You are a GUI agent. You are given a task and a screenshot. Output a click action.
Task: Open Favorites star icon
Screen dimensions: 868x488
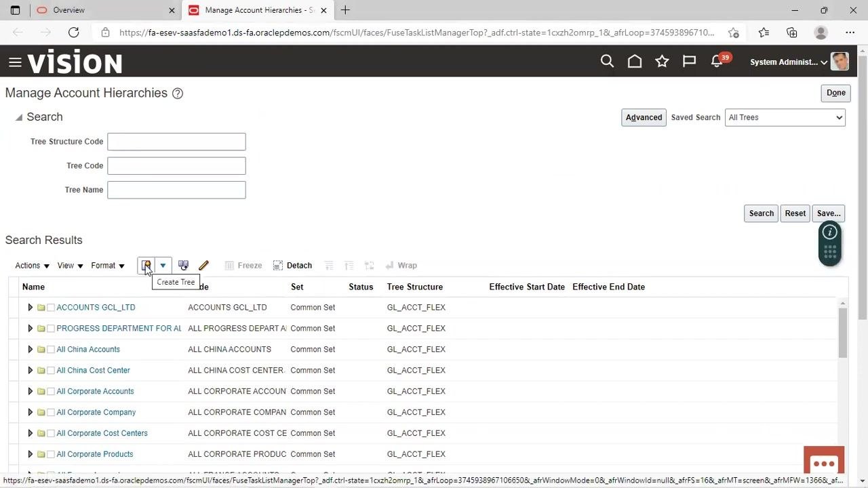tap(662, 62)
